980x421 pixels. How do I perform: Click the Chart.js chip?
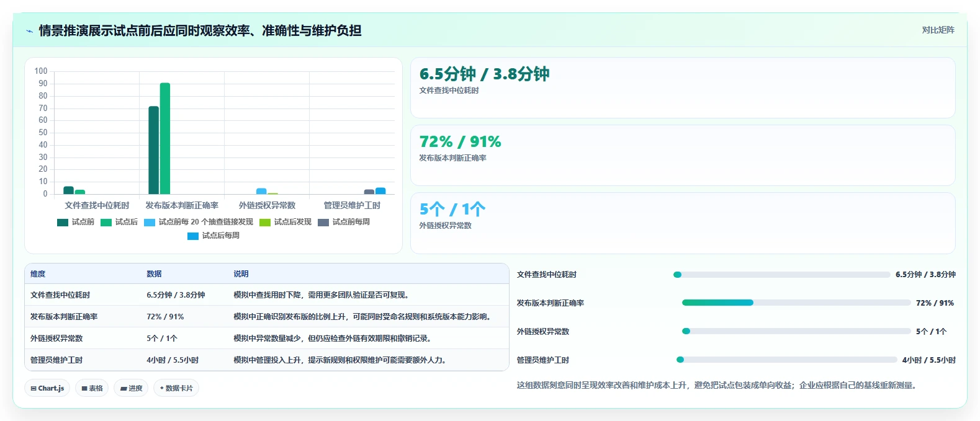[47, 388]
